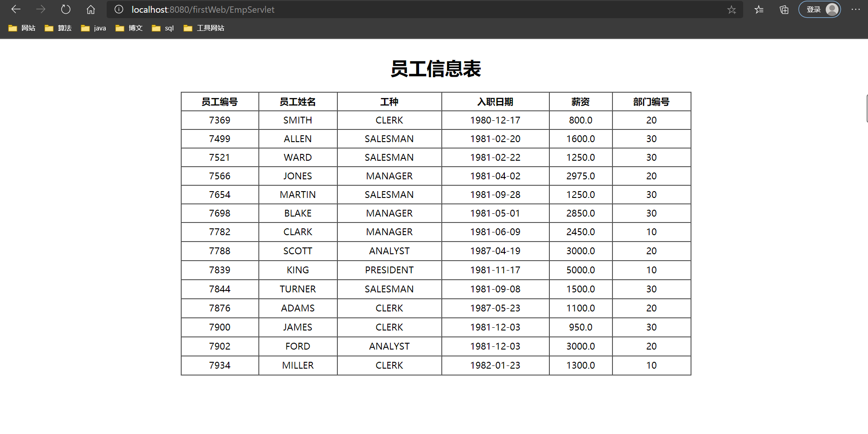Viewport: 868px width, 434px height.
Task: Select the MILLER name cell
Action: point(298,365)
